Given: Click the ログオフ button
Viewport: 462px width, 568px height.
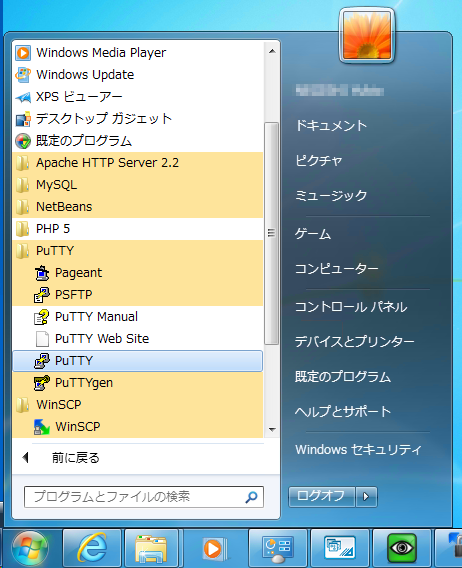Looking at the screenshot, I should click(321, 496).
